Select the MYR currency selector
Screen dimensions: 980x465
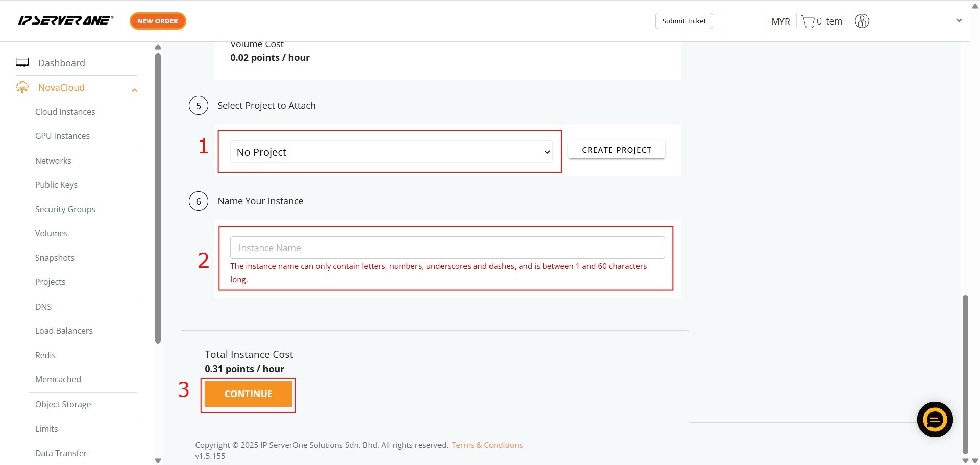[x=780, y=21]
